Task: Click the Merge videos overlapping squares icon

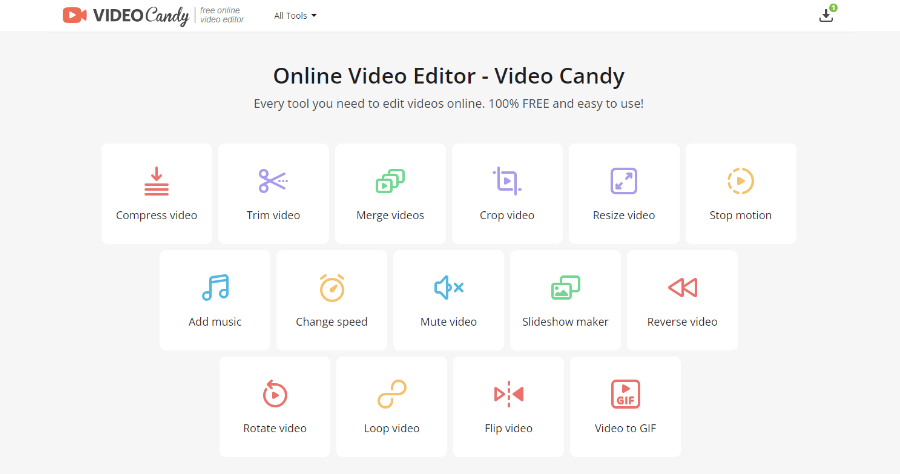Action: 390,181
